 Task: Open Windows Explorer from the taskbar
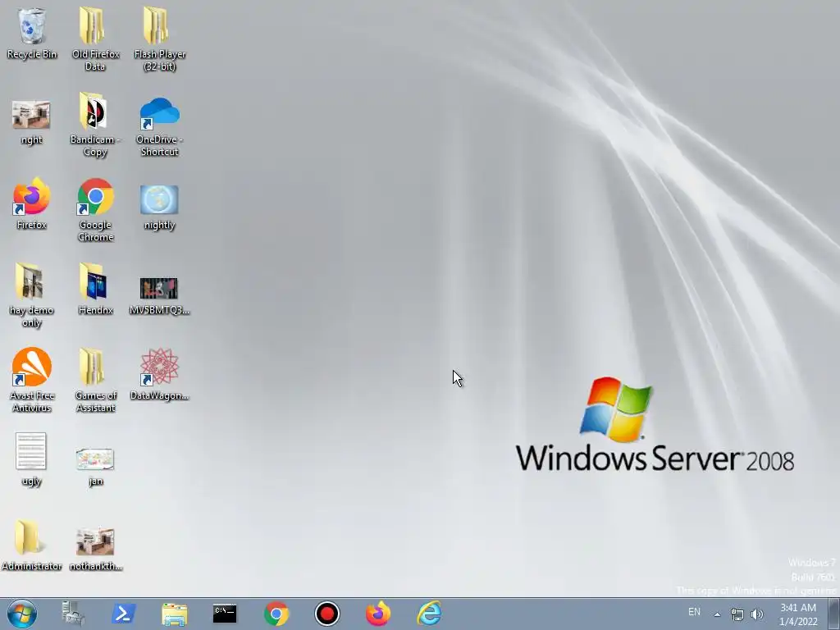coord(174,614)
